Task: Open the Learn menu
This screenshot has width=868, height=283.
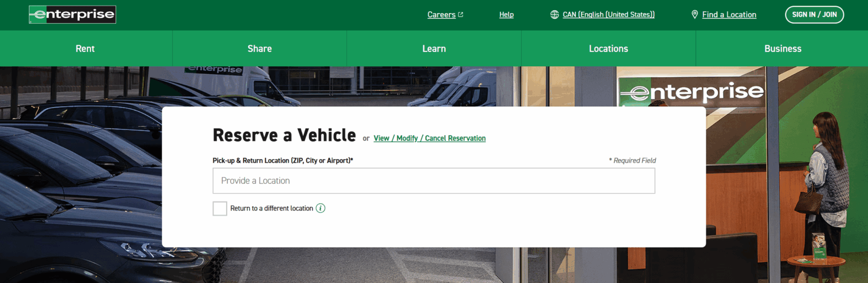Action: [434, 49]
